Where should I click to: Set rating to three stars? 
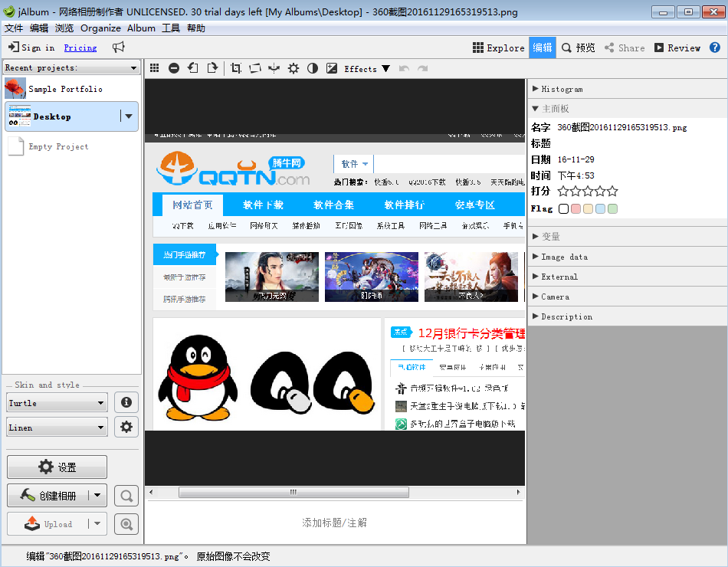click(588, 191)
